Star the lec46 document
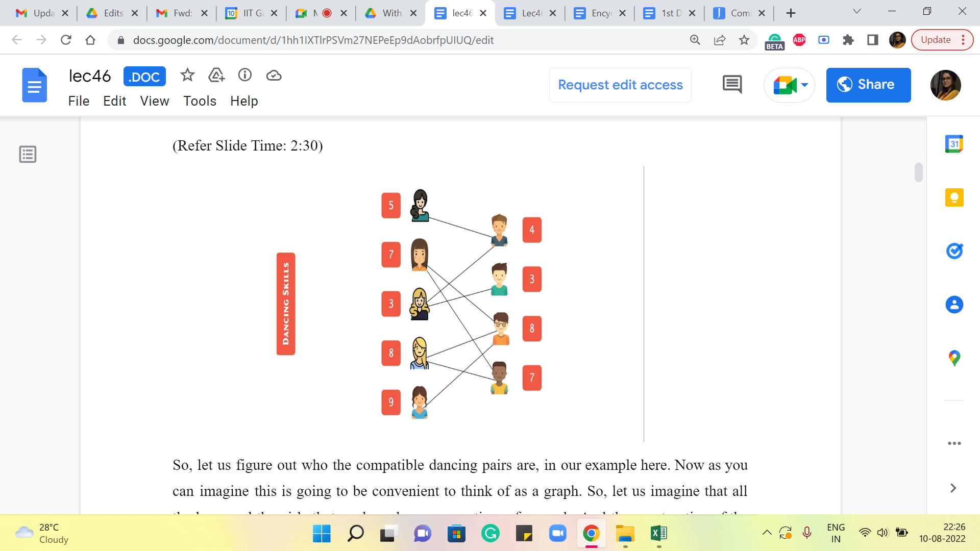Viewport: 980px width, 551px height. pyautogui.click(x=187, y=76)
